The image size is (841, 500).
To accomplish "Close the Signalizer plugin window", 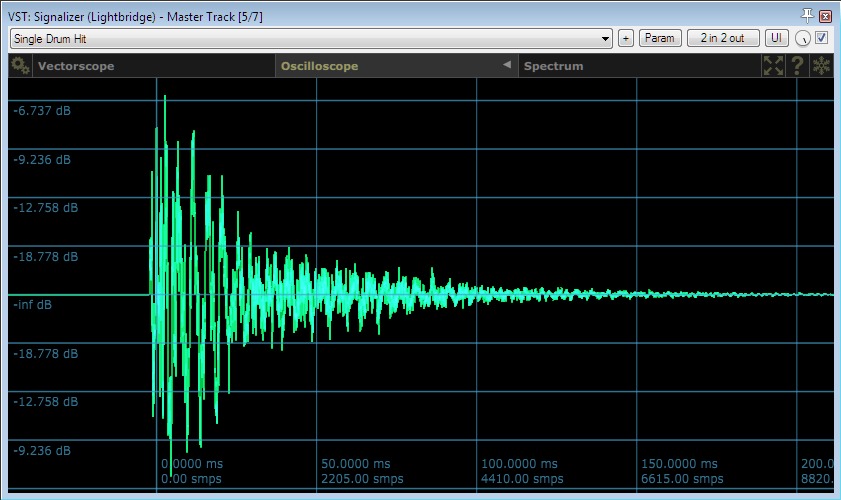I will pyautogui.click(x=825, y=16).
